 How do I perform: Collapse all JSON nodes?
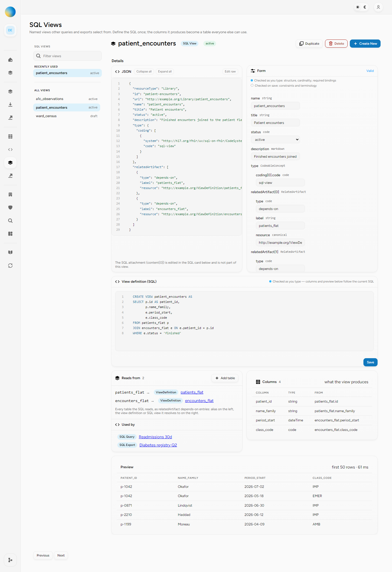[x=144, y=72]
